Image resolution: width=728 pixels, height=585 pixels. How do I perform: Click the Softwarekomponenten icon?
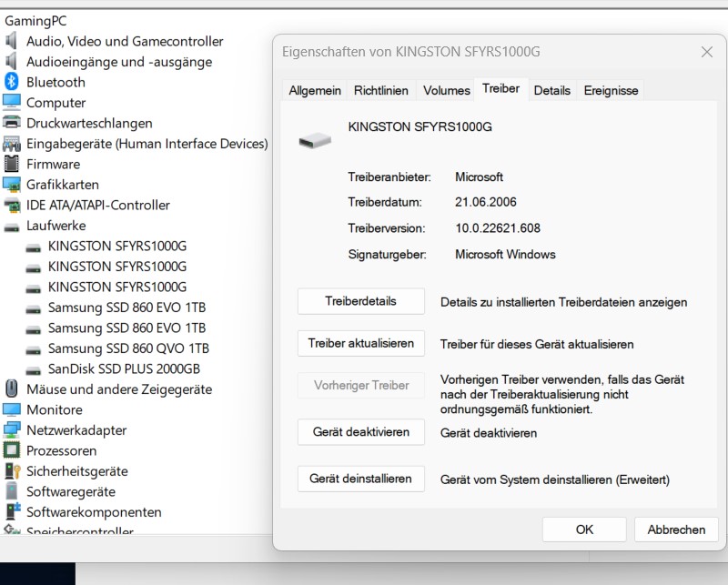12,511
